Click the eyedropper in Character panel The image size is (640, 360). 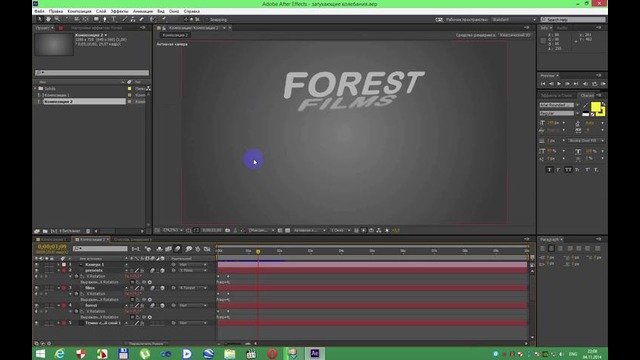586,106
